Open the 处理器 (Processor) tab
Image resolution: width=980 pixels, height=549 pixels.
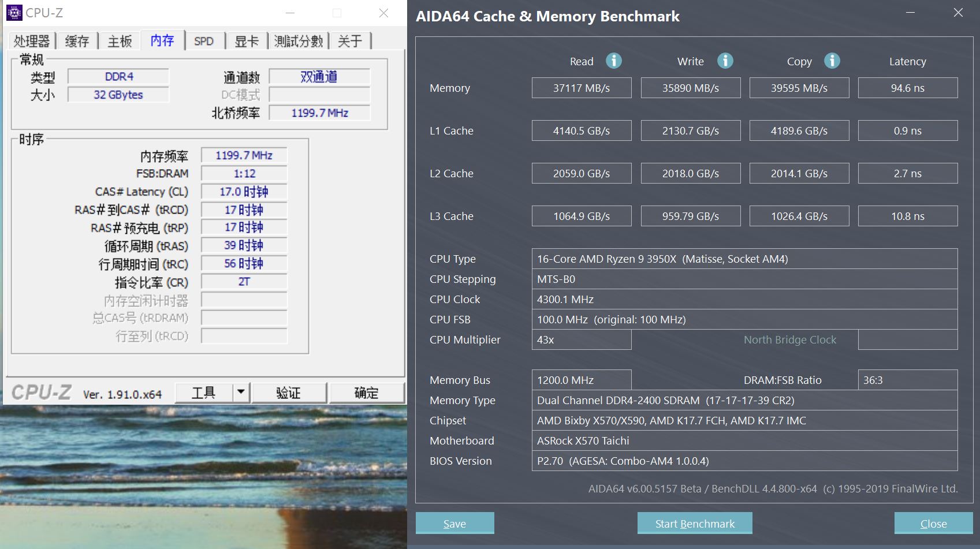pos(32,40)
